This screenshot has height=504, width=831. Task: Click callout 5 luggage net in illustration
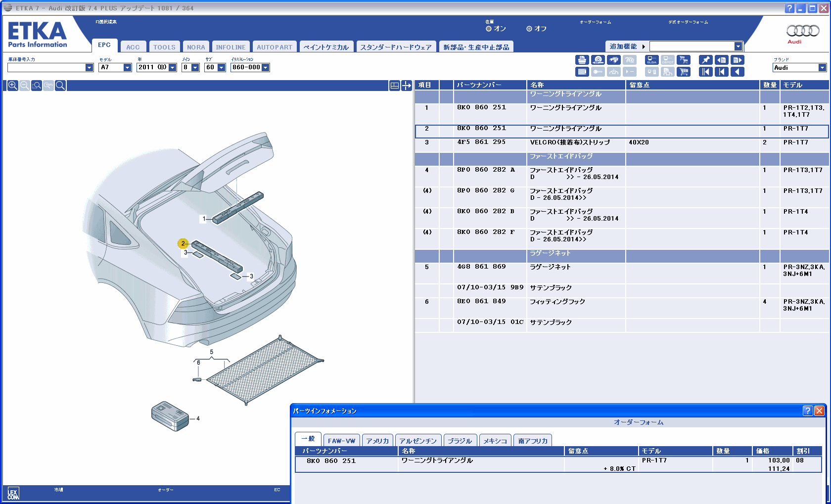pos(212,352)
